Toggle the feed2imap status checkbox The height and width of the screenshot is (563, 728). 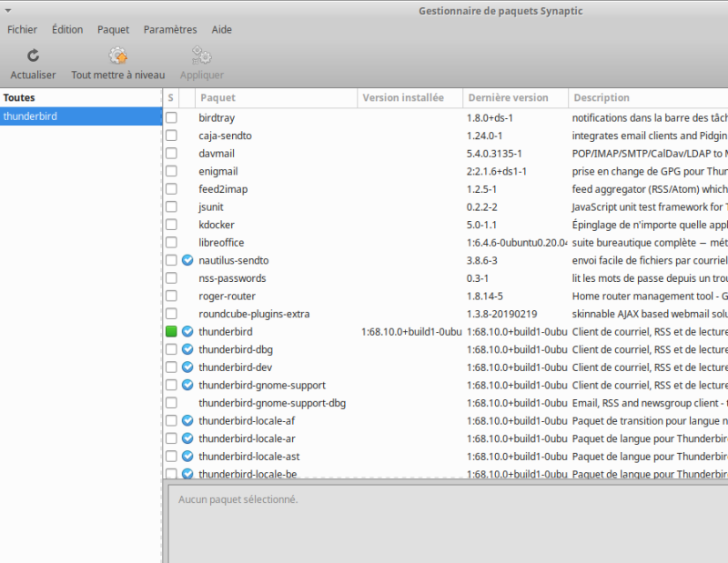click(x=171, y=189)
